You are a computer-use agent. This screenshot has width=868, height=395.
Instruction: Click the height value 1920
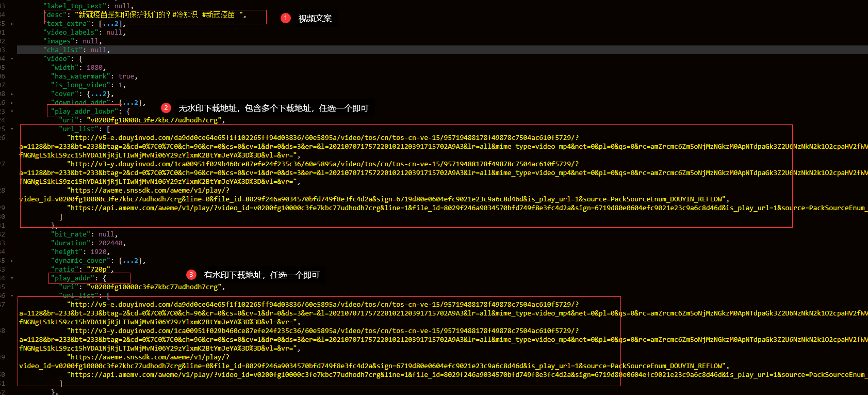[x=99, y=252]
